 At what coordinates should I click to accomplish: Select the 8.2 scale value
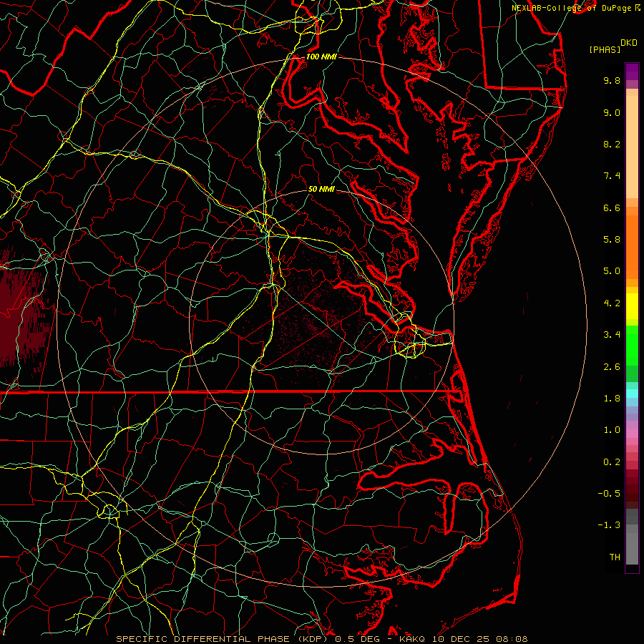click(612, 144)
